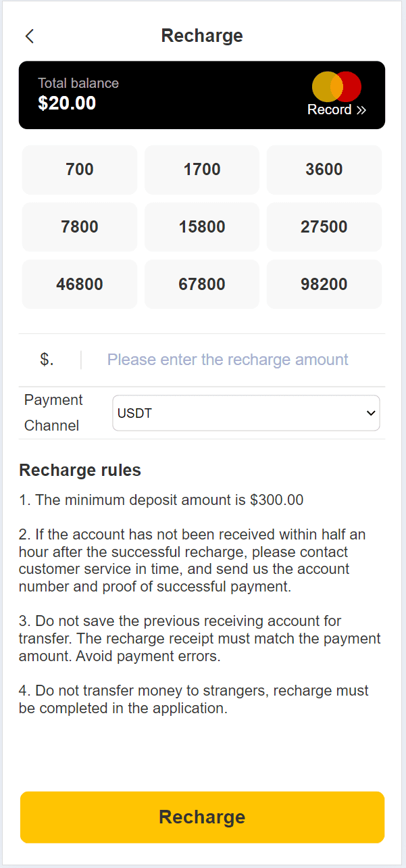Select the 7800 recharge amount
The width and height of the screenshot is (406, 868).
(x=80, y=227)
